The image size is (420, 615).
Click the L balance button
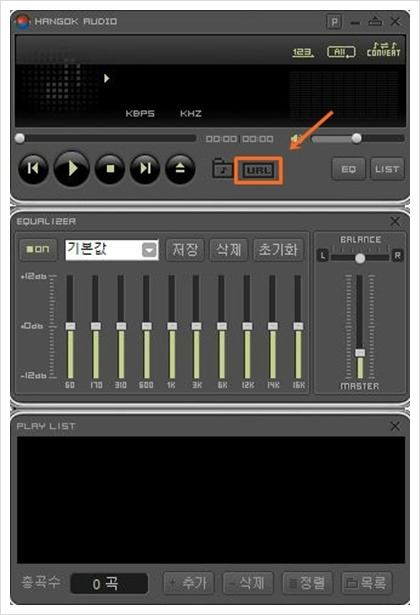pyautogui.click(x=322, y=256)
